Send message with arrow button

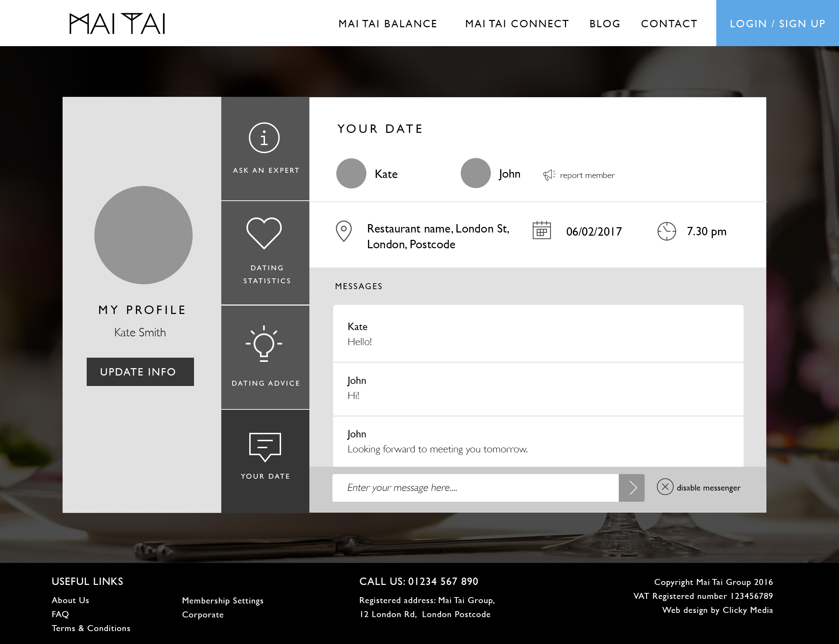pyautogui.click(x=632, y=488)
